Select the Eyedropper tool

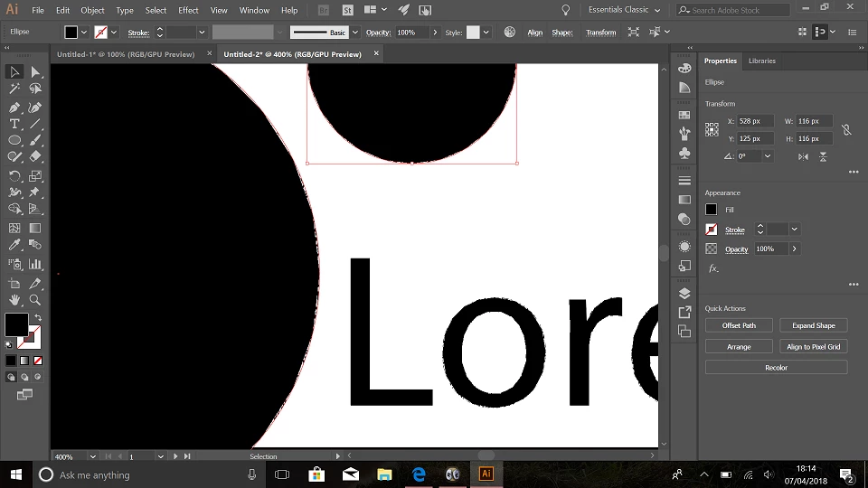click(14, 245)
